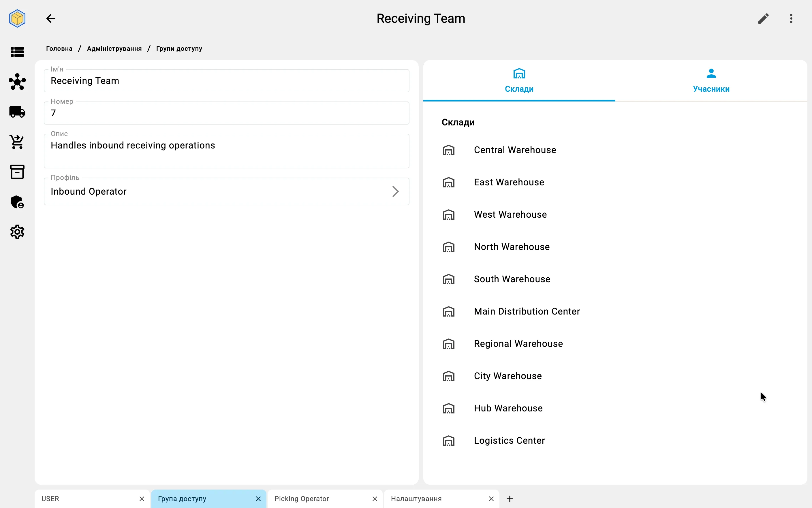Open the archive box sidebar icon
The height and width of the screenshot is (508, 812).
(17, 172)
